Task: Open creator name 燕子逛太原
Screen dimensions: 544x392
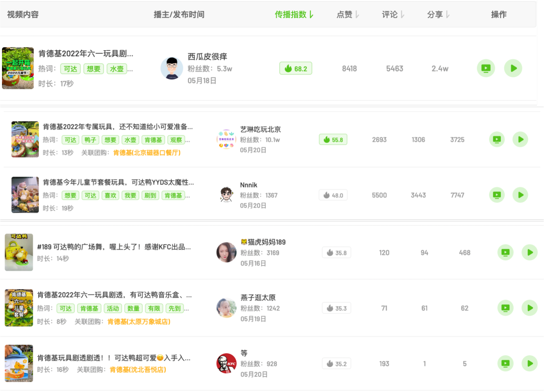Action: 258,297
